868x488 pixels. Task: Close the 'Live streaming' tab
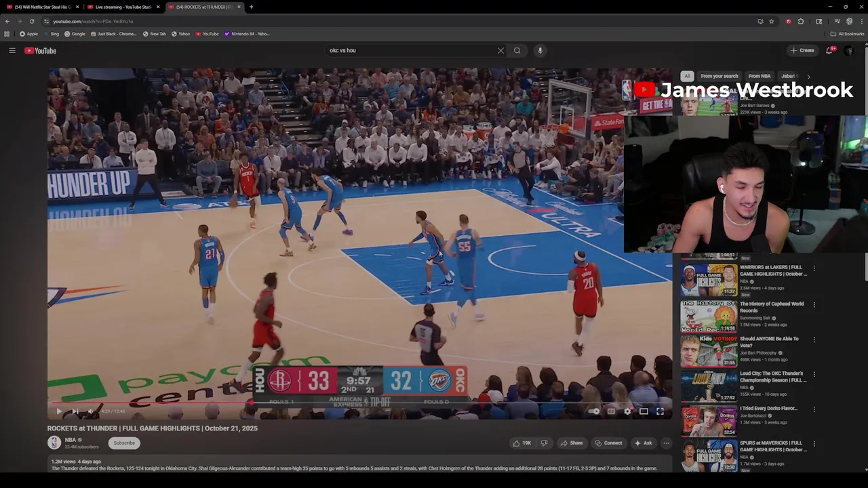pos(159,7)
